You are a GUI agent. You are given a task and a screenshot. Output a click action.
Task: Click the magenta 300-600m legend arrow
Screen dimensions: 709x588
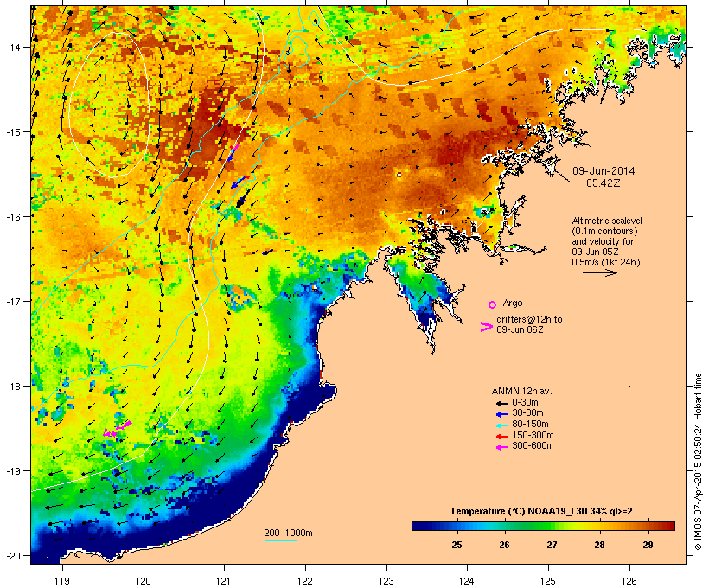click(x=501, y=447)
